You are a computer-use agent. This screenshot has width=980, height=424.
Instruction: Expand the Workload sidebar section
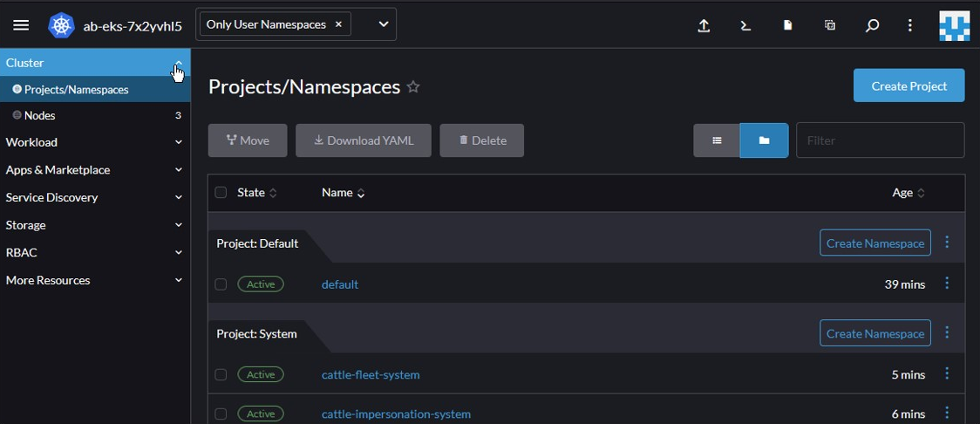click(x=93, y=142)
